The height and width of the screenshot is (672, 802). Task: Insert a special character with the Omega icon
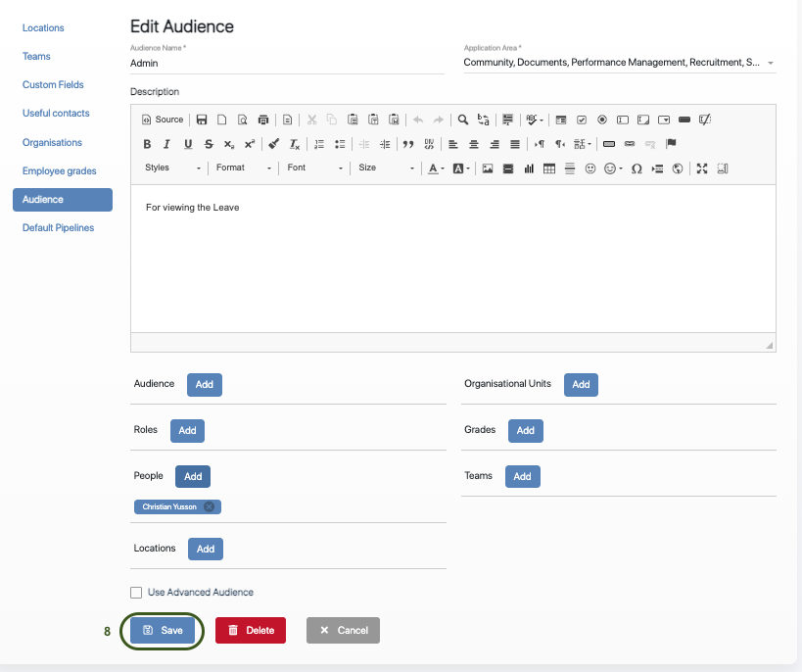tap(637, 168)
